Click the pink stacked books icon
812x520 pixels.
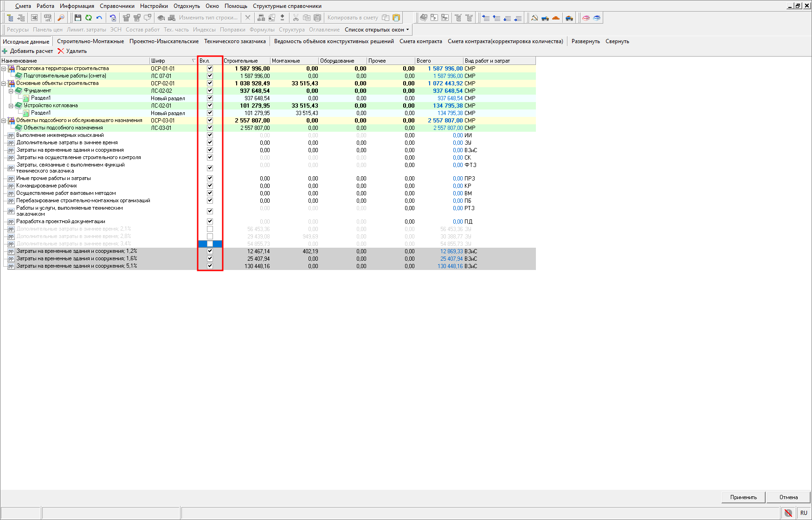pyautogui.click(x=586, y=18)
